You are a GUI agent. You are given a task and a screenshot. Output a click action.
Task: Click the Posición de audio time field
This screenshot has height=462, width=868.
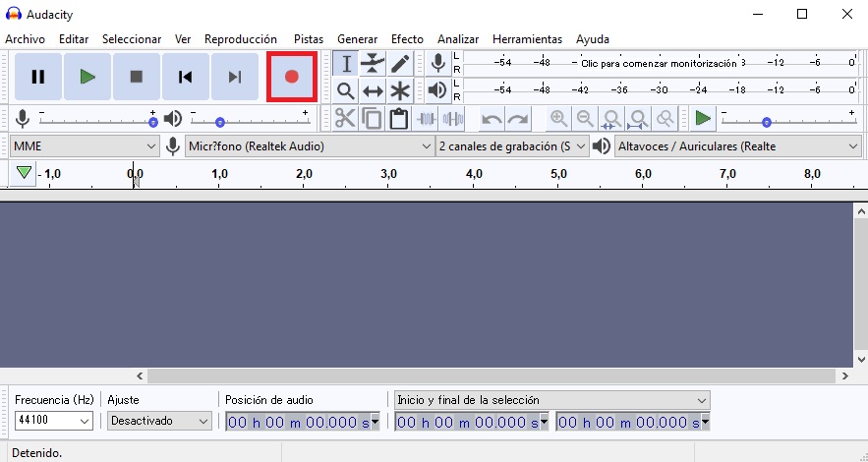302,422
